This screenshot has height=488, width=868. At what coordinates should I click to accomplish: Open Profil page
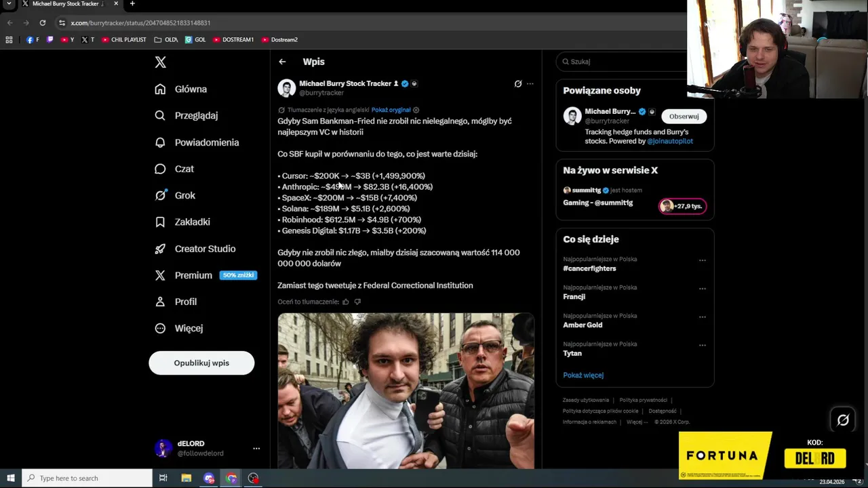tap(175, 302)
